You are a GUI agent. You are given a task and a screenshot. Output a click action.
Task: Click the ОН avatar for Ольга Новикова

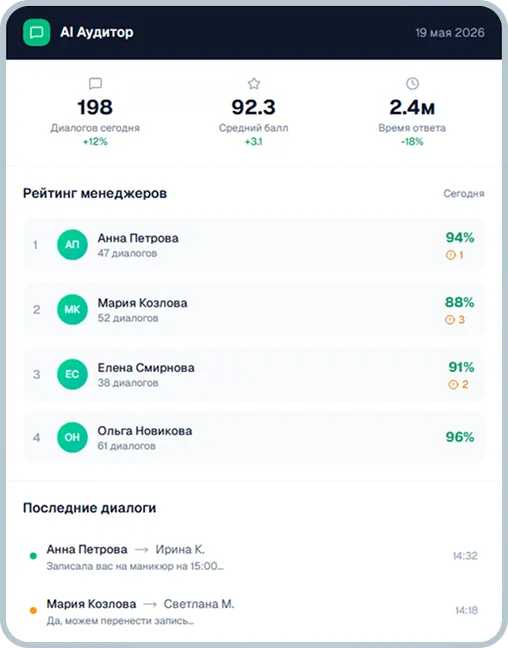(x=72, y=437)
